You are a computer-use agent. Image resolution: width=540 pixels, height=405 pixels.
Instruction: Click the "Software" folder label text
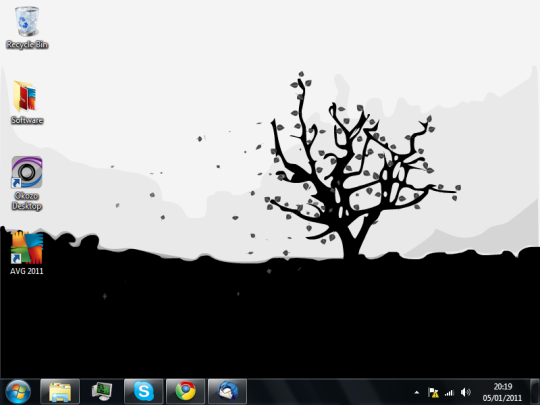(x=27, y=120)
